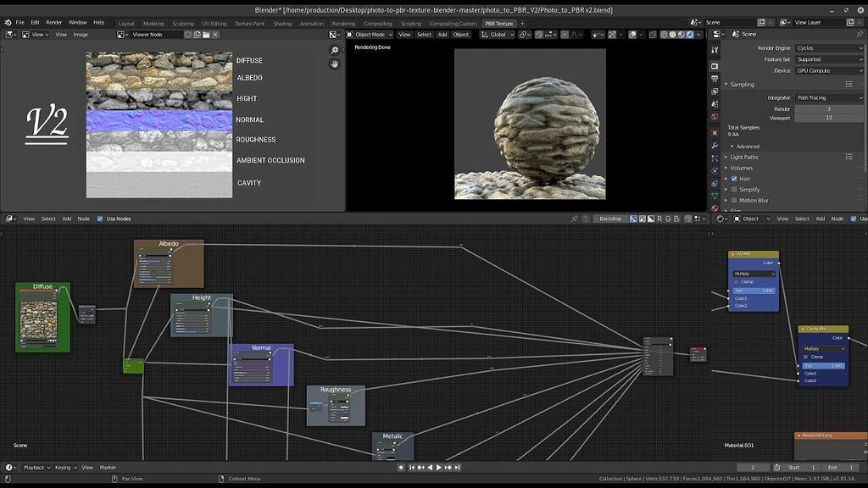The image size is (868, 488).
Task: Click Add in the compositor node editor header
Action: click(x=66, y=219)
